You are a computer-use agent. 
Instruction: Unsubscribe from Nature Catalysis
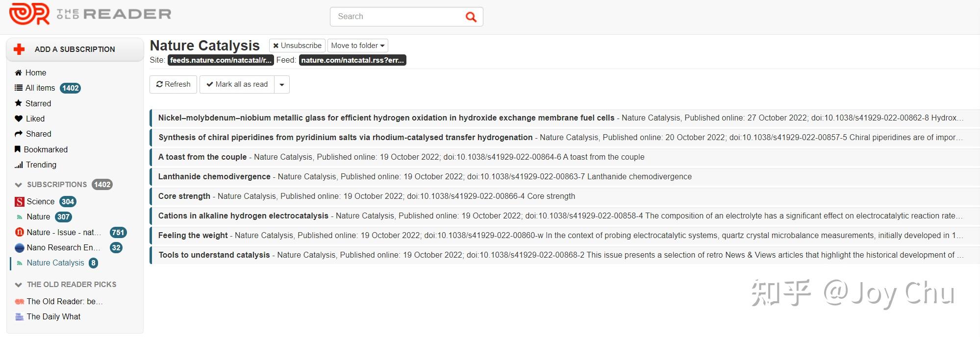297,46
